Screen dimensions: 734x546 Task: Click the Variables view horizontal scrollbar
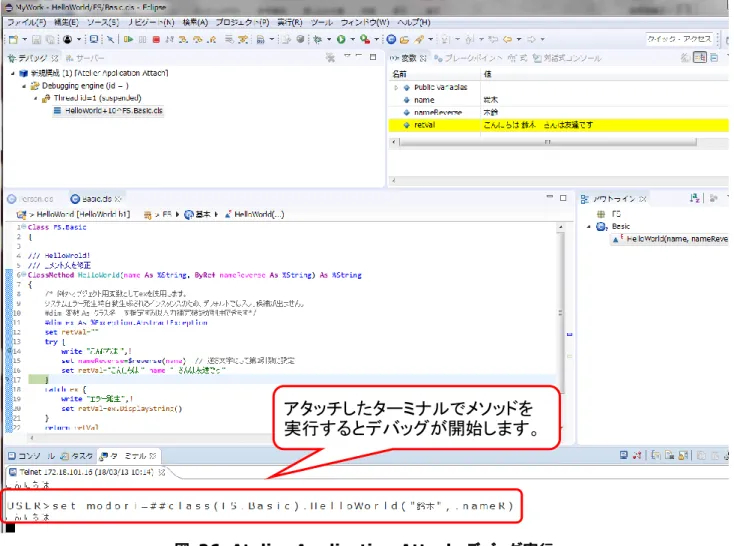547,142
